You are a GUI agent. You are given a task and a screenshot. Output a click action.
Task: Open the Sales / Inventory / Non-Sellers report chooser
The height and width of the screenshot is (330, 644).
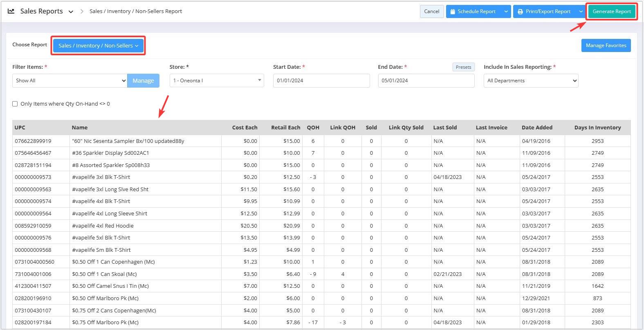(98, 45)
